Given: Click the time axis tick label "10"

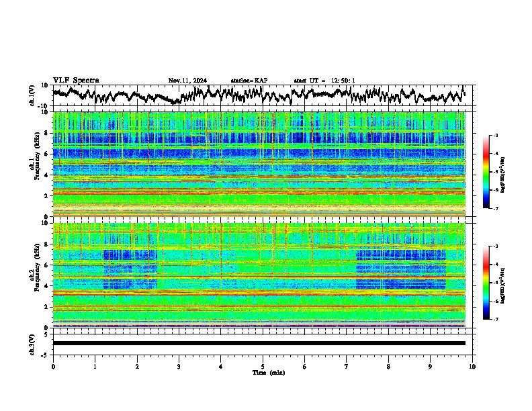Looking at the screenshot, I should pyautogui.click(x=472, y=367).
